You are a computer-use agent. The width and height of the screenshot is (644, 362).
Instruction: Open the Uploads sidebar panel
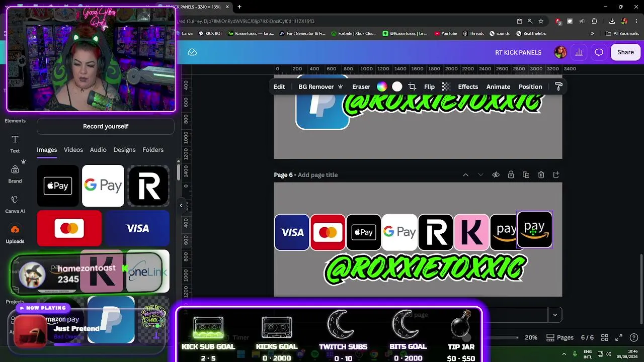15,234
